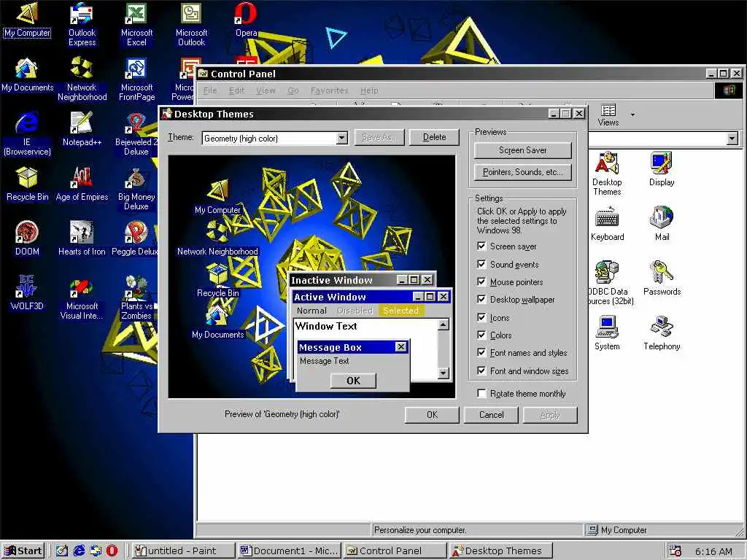Screen dimensions: 747x560
Task: Open the Outlook Express desktop icon
Action: pos(82,24)
